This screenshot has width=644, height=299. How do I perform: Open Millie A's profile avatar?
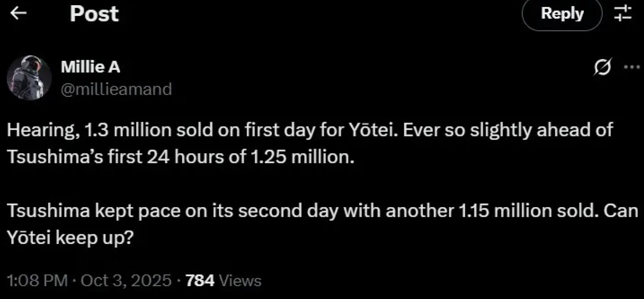29,77
